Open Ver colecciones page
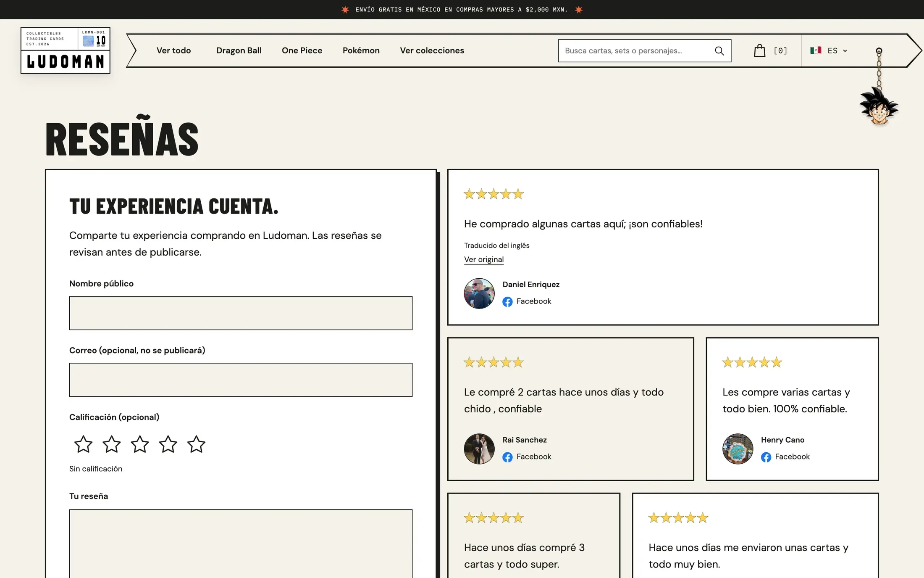This screenshot has width=924, height=578. [432, 50]
